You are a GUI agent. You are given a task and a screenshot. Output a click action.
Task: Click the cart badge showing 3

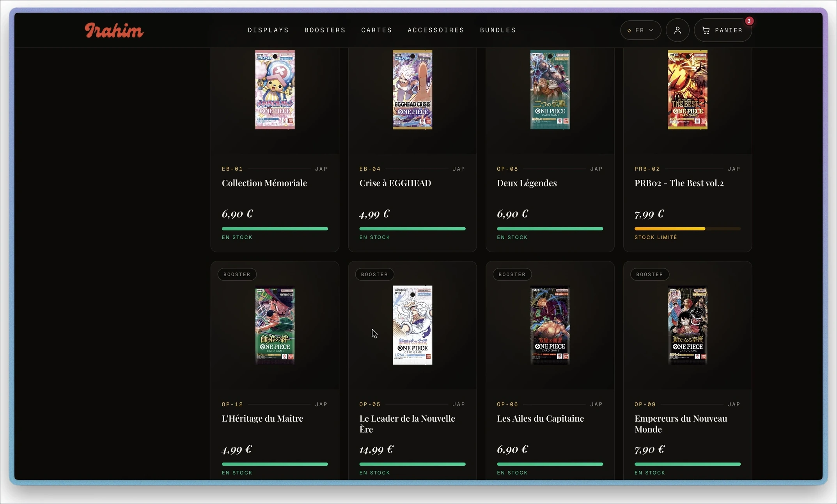pyautogui.click(x=749, y=21)
